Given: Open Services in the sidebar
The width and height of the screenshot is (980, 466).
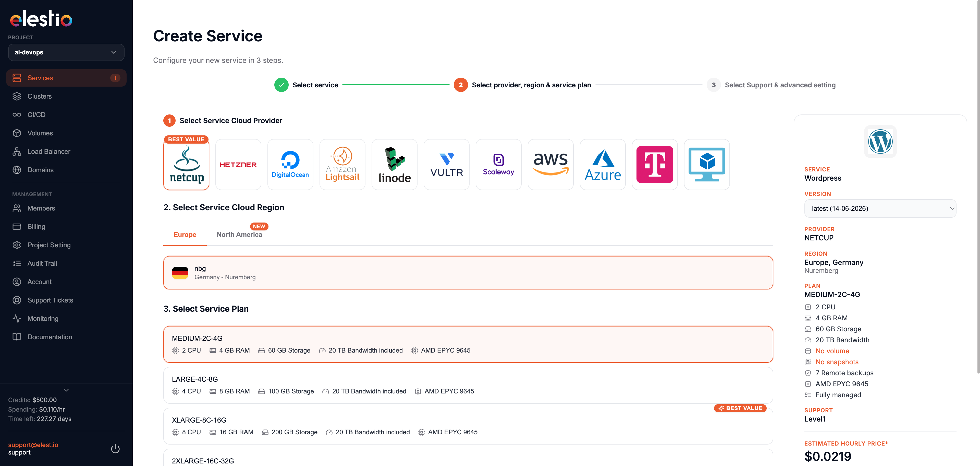Looking at the screenshot, I should [66, 78].
